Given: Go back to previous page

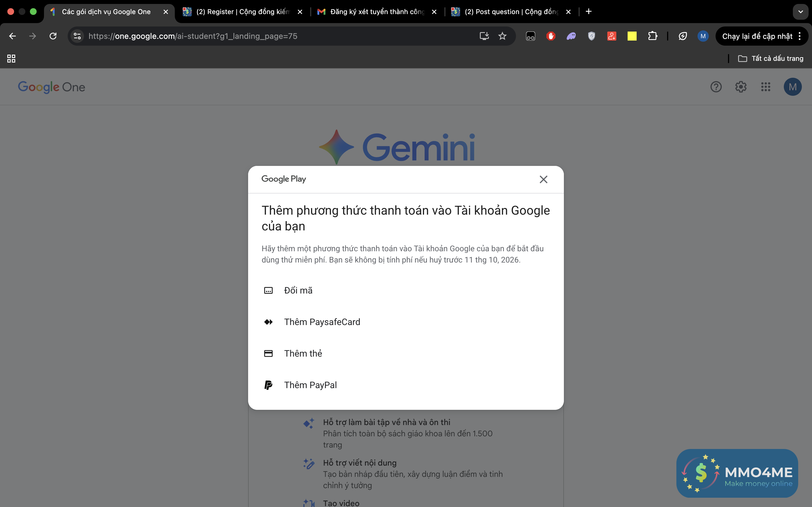Looking at the screenshot, I should click(12, 36).
